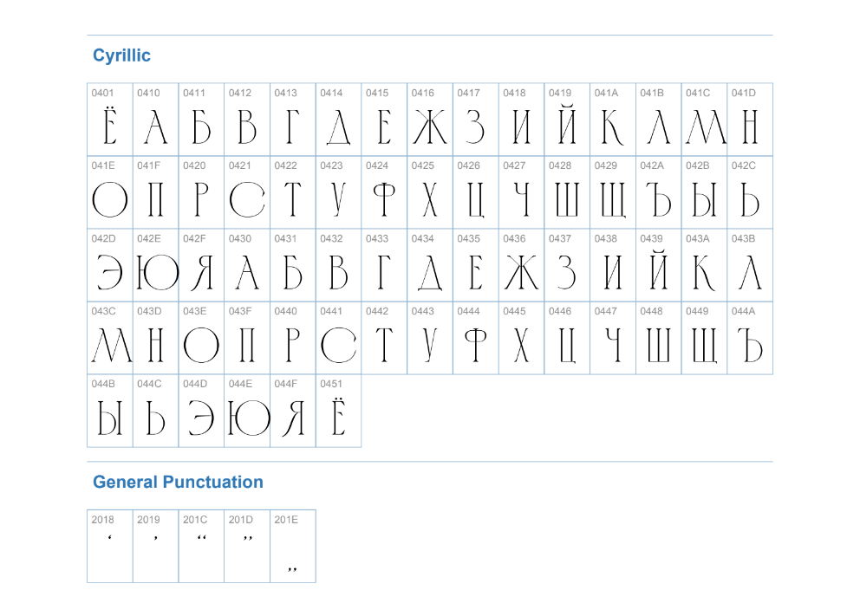Screen dimensions: 860x616
Task: Click the Cyrillic section heading
Action: coord(121,55)
